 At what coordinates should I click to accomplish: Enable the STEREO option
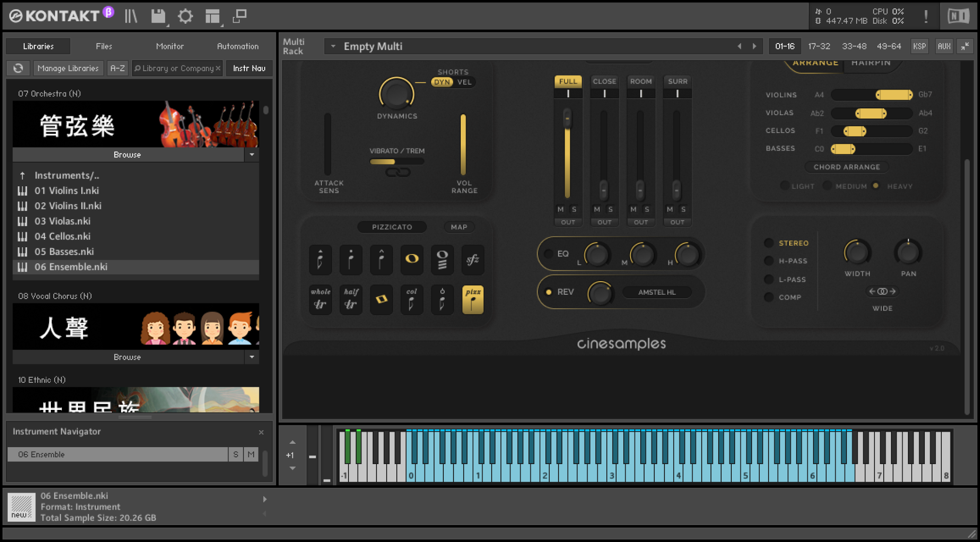point(769,243)
